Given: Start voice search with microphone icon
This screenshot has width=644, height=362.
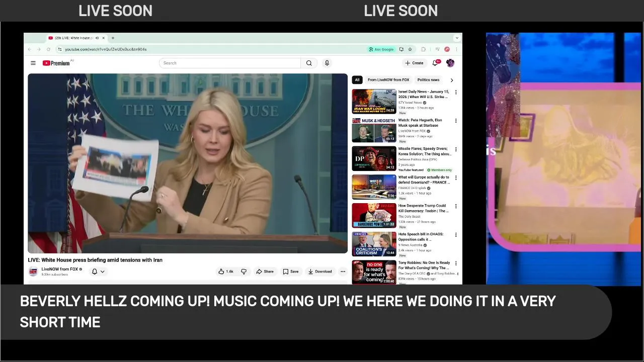Looking at the screenshot, I should coord(327,63).
